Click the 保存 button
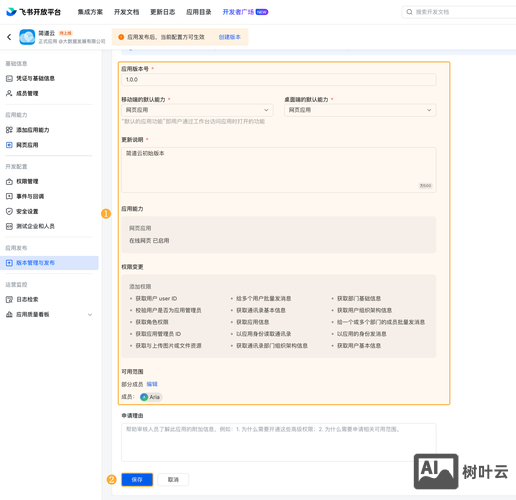 point(137,480)
